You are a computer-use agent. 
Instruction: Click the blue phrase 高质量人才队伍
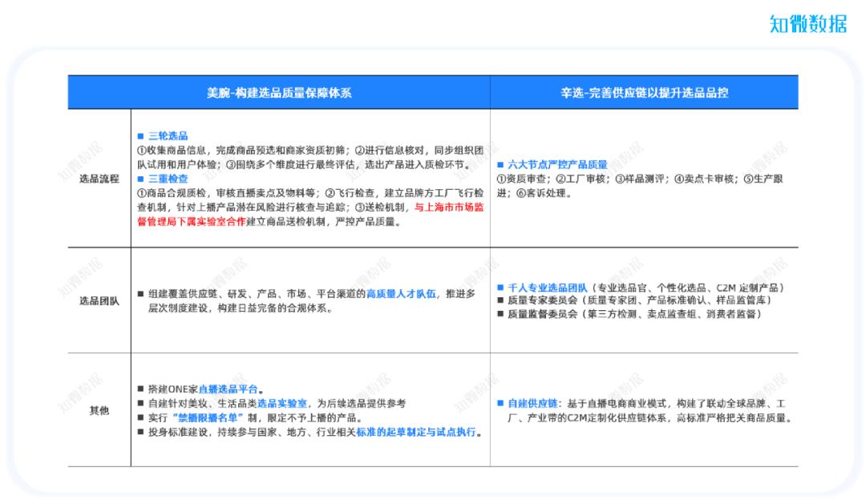coord(401,293)
